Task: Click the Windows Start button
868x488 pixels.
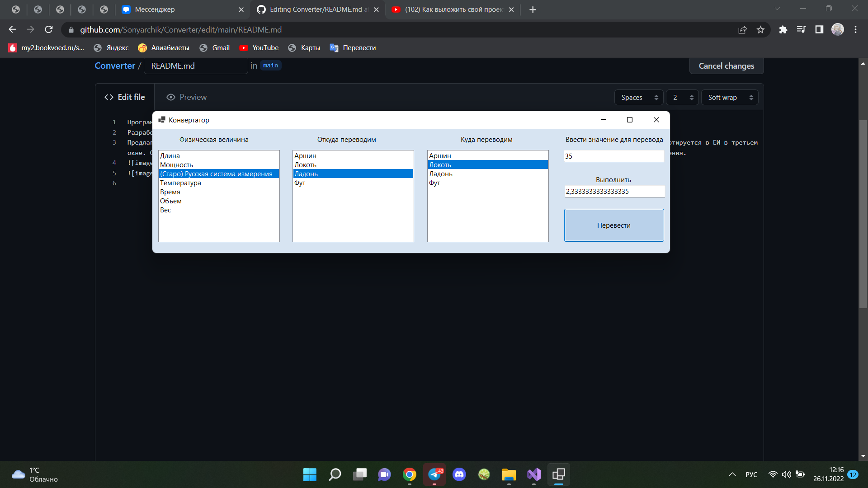Action: click(x=309, y=474)
